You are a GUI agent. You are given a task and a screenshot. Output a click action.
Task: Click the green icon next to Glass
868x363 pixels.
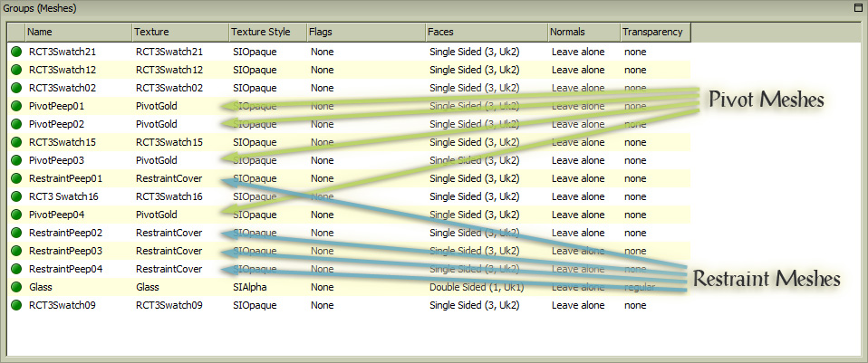[x=16, y=287]
